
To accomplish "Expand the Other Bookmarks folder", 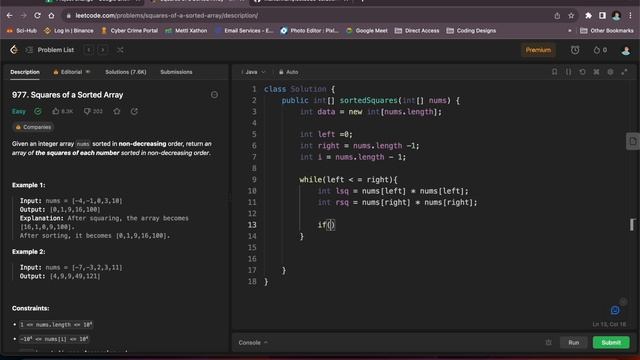I will click(x=607, y=31).
